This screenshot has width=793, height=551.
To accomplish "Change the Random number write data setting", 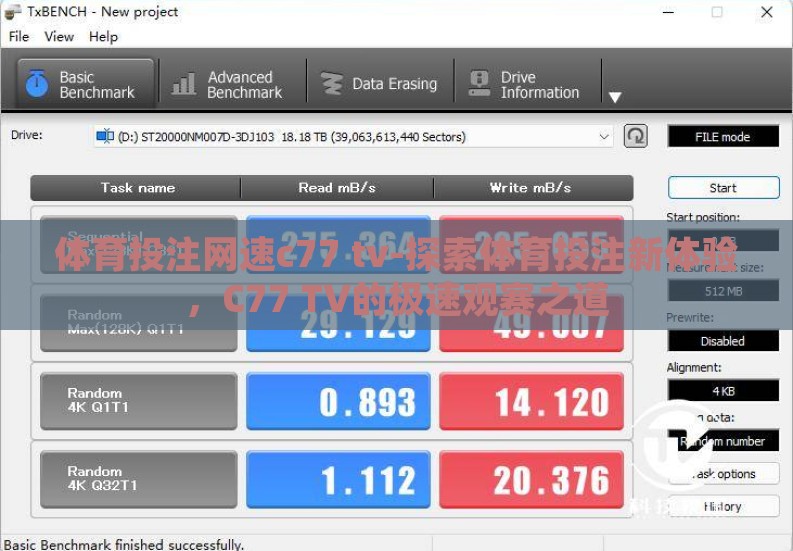I will click(723, 441).
